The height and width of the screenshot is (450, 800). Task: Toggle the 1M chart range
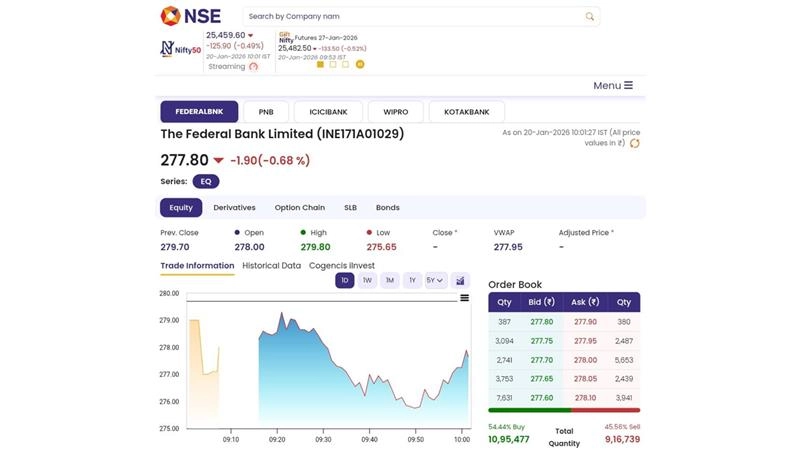[390, 281]
